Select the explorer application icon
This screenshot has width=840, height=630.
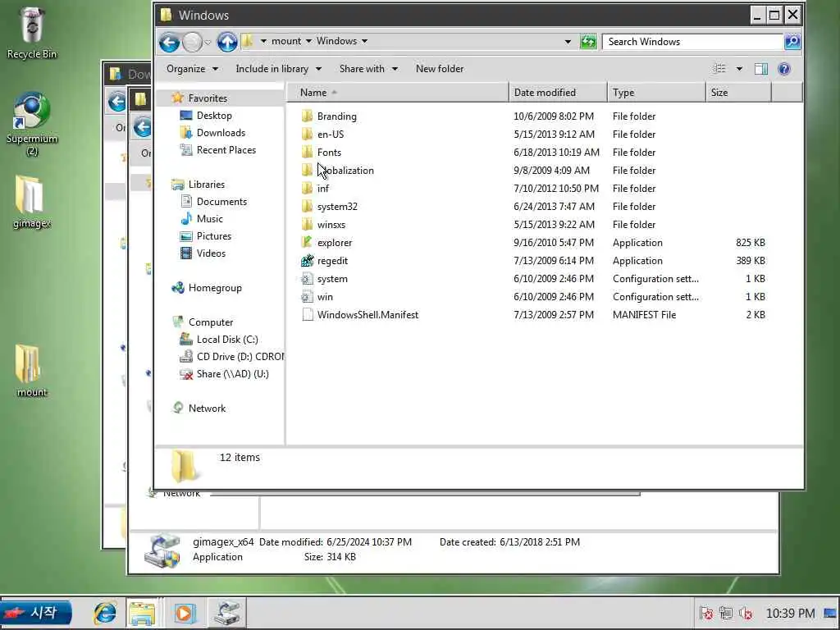307,243
